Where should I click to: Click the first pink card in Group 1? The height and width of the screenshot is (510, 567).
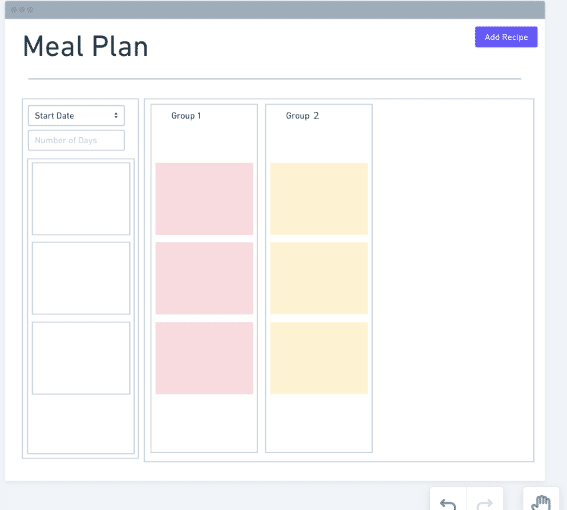click(x=204, y=199)
